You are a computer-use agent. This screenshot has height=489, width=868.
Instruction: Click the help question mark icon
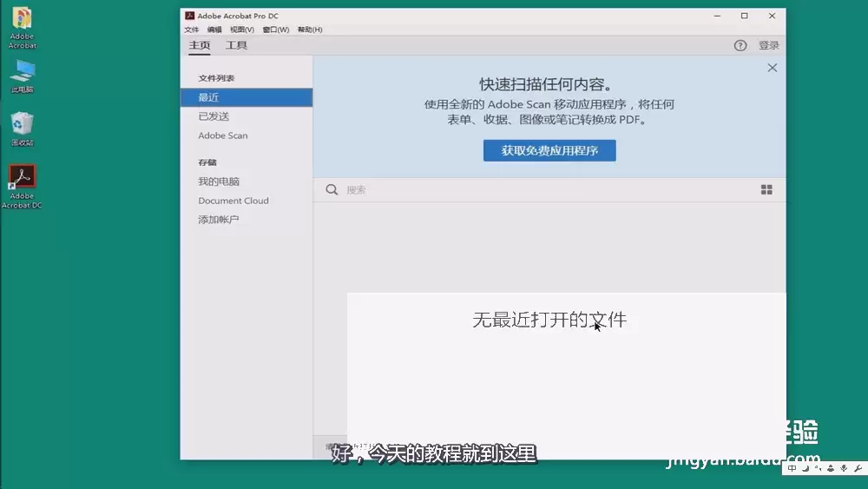click(740, 45)
